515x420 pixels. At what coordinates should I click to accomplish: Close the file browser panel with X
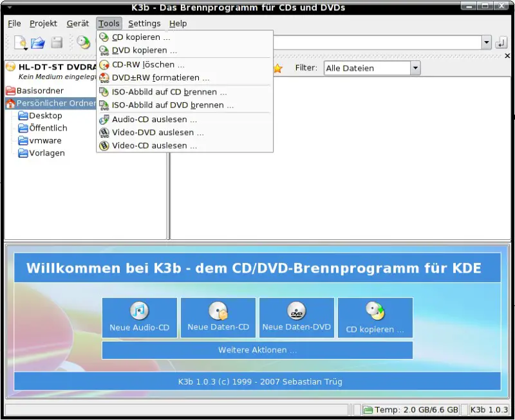coord(507,56)
